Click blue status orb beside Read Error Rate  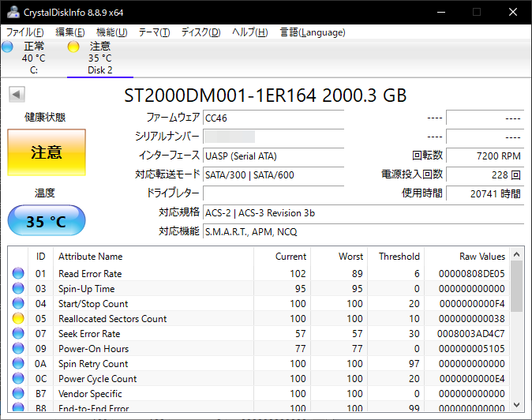tap(18, 274)
